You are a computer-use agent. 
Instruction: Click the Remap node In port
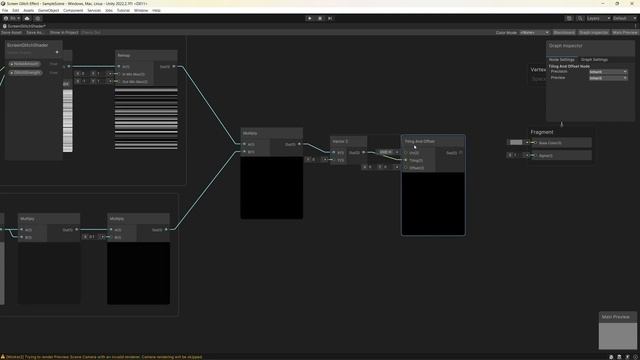(x=119, y=67)
